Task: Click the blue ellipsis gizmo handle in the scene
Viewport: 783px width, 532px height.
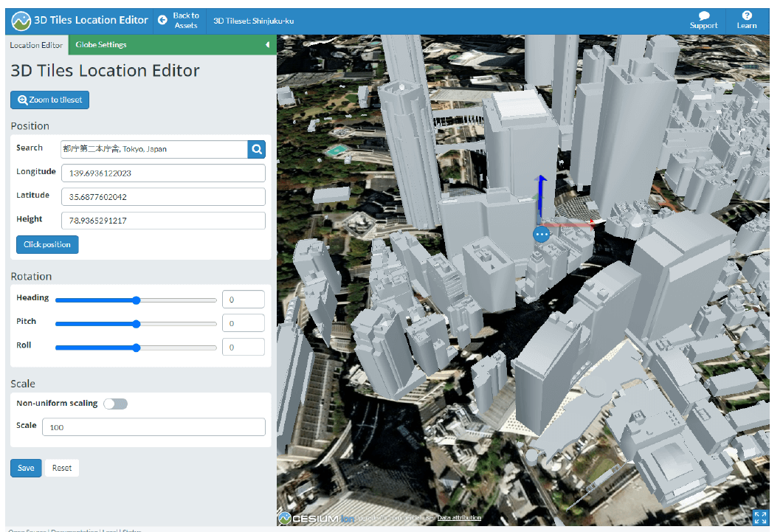Action: (x=541, y=234)
